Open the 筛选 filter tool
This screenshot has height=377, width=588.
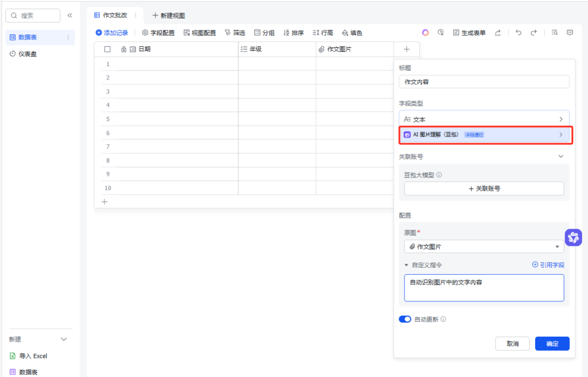coord(235,33)
